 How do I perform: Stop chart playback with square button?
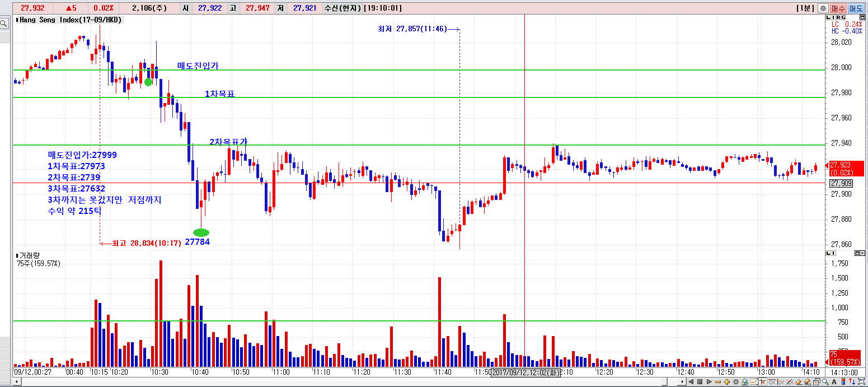[700, 381]
